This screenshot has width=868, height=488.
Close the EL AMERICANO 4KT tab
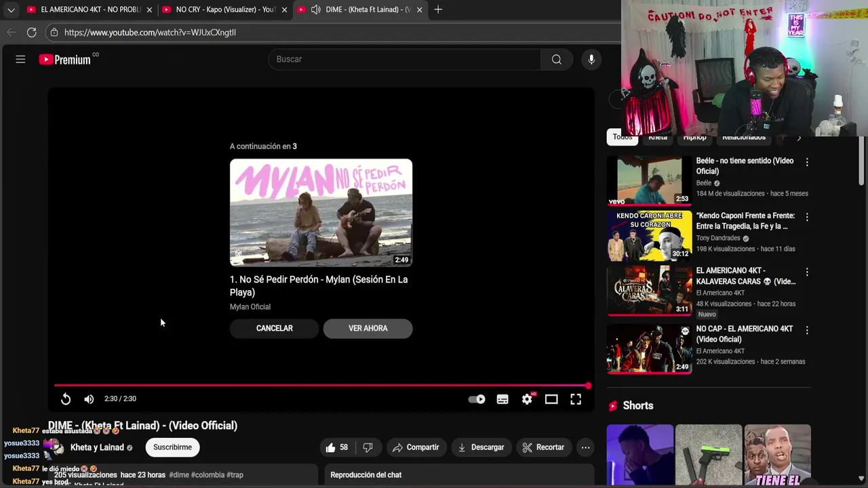(x=149, y=9)
